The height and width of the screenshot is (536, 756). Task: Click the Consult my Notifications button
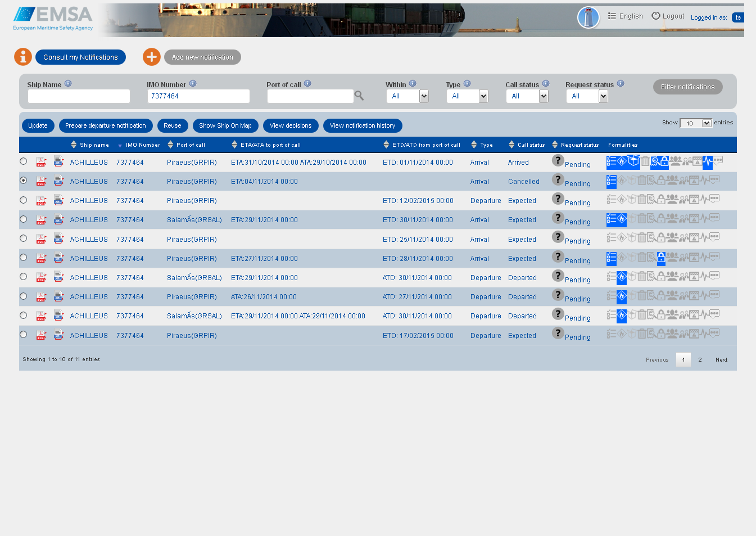click(x=80, y=57)
